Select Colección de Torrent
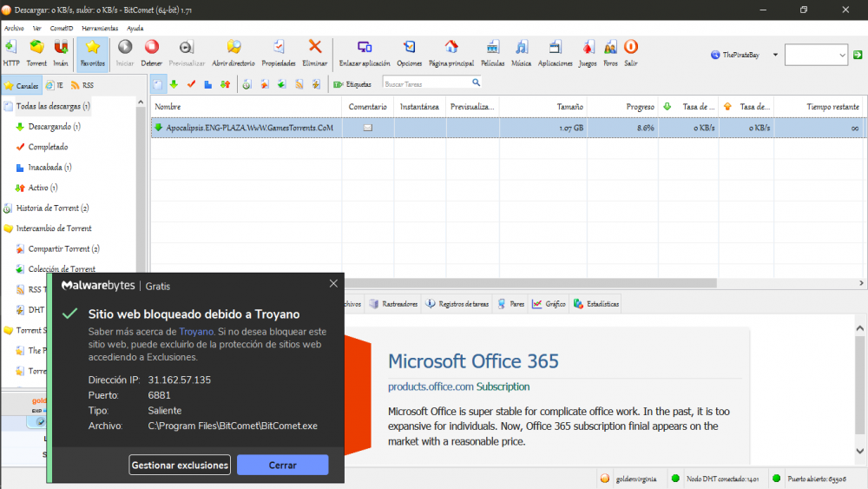The image size is (868, 489). [x=62, y=268]
